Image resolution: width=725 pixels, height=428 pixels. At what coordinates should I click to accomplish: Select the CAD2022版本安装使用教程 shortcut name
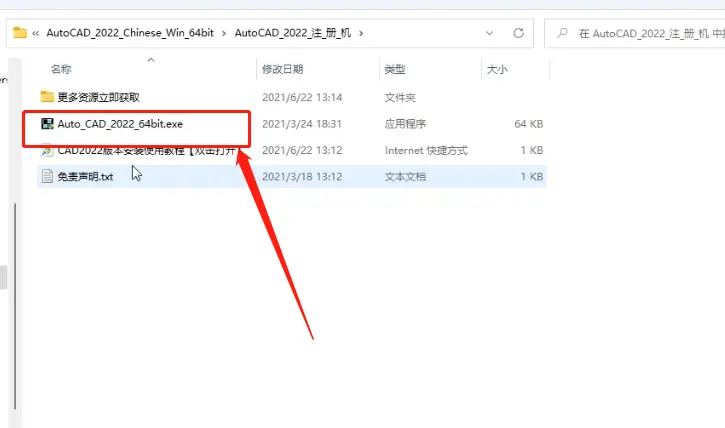(147, 150)
